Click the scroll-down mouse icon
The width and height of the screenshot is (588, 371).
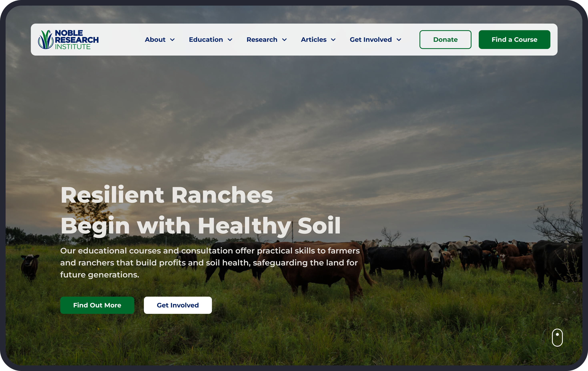pyautogui.click(x=557, y=337)
